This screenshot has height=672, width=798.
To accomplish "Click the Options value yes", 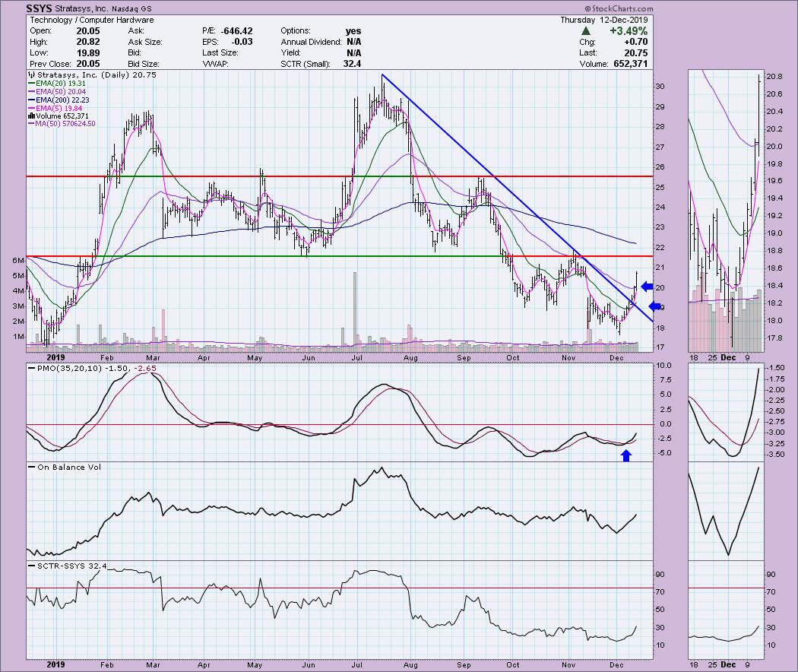I will pyautogui.click(x=353, y=31).
